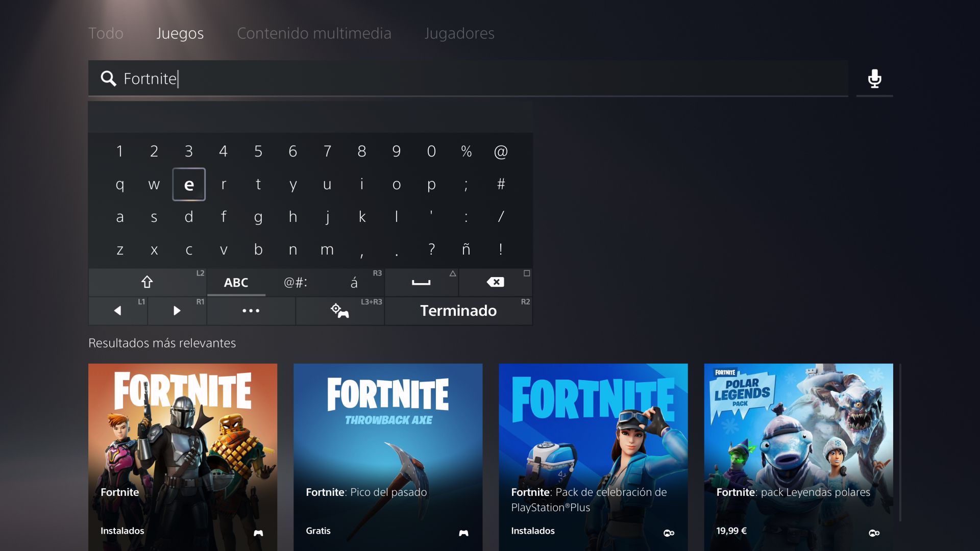Select the controller motion input icon key
Viewport: 980px width, 551px height.
(x=339, y=311)
